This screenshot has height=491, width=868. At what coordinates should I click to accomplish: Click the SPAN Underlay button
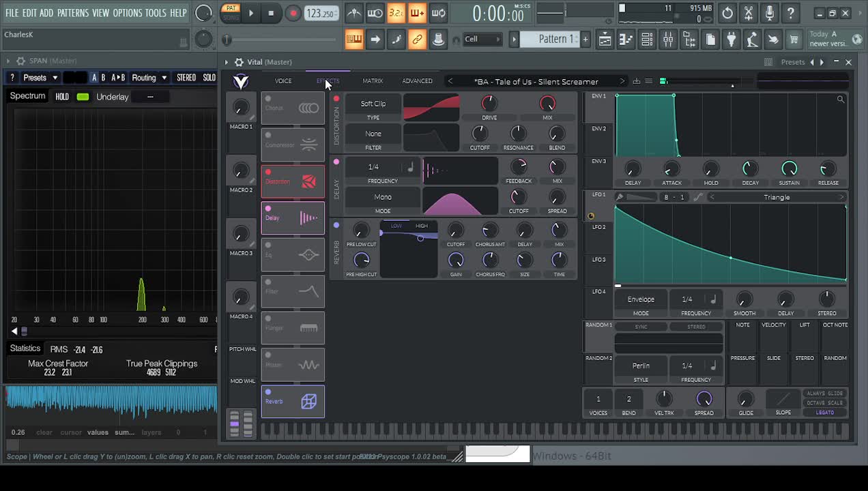click(113, 97)
